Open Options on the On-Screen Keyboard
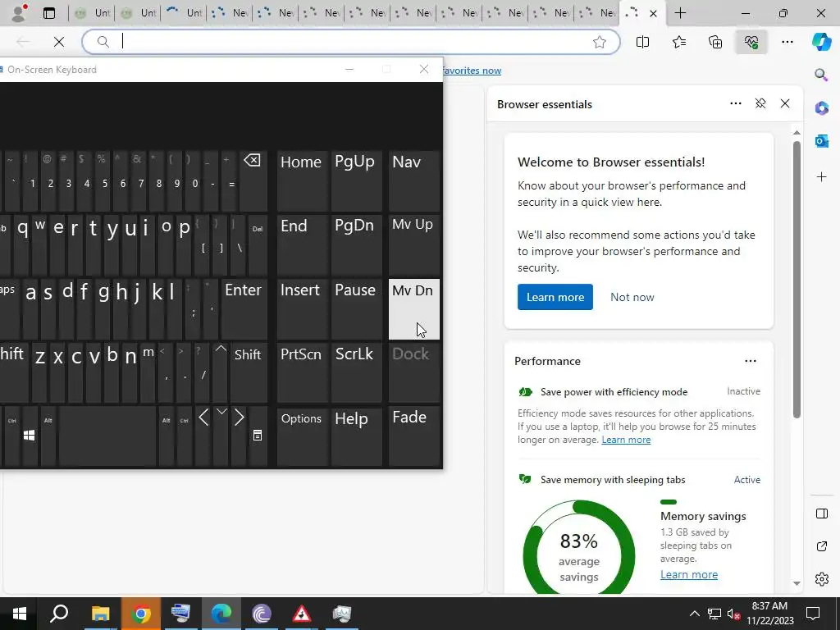The width and height of the screenshot is (840, 630). tap(302, 436)
